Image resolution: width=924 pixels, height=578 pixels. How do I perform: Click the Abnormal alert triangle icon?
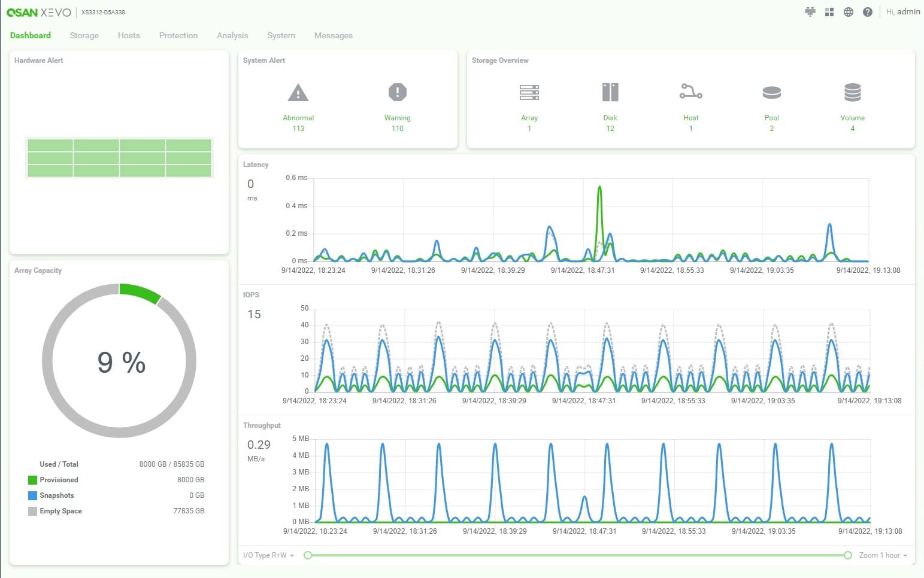(x=298, y=93)
